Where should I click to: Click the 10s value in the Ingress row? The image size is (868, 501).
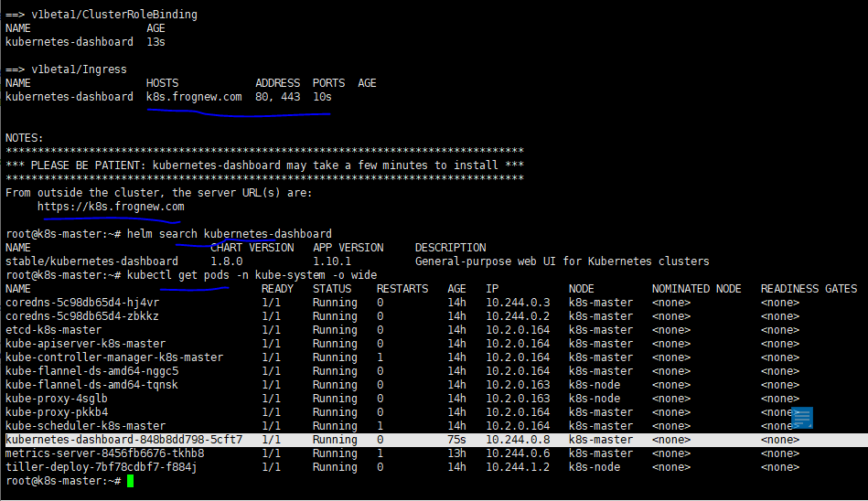click(322, 97)
